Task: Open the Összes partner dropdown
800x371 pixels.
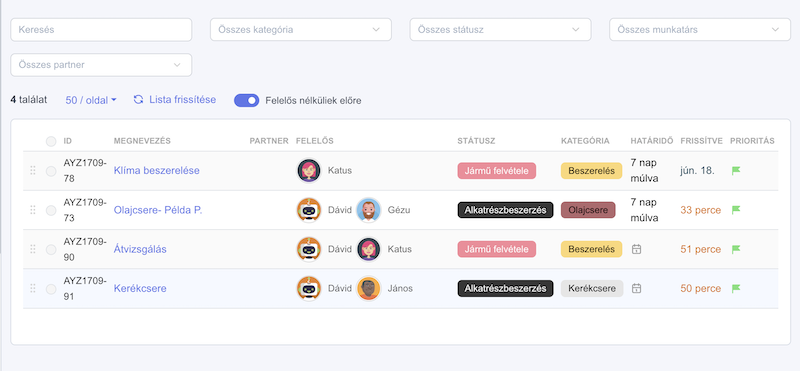Action: (x=101, y=65)
